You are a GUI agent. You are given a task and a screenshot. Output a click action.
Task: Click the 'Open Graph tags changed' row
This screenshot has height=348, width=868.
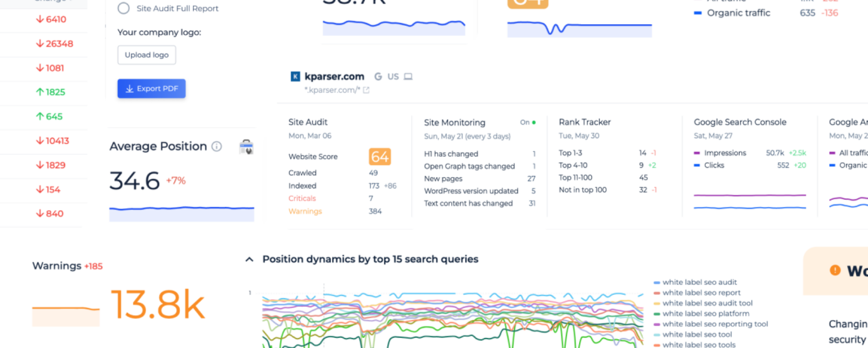pyautogui.click(x=480, y=166)
